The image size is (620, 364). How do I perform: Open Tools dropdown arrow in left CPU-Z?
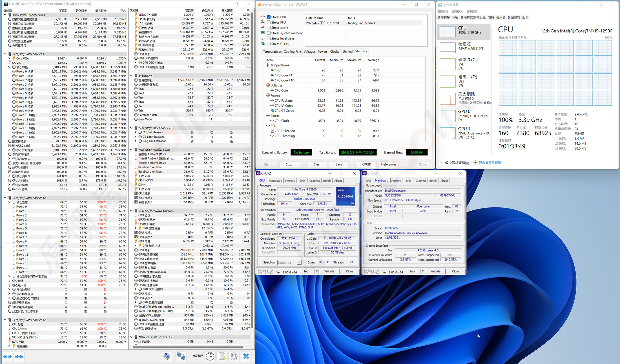click(x=316, y=271)
